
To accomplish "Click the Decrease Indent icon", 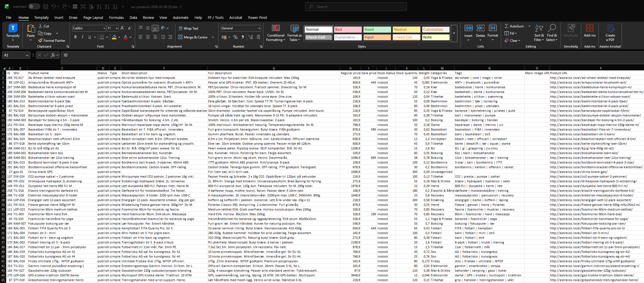I will click(x=163, y=37).
